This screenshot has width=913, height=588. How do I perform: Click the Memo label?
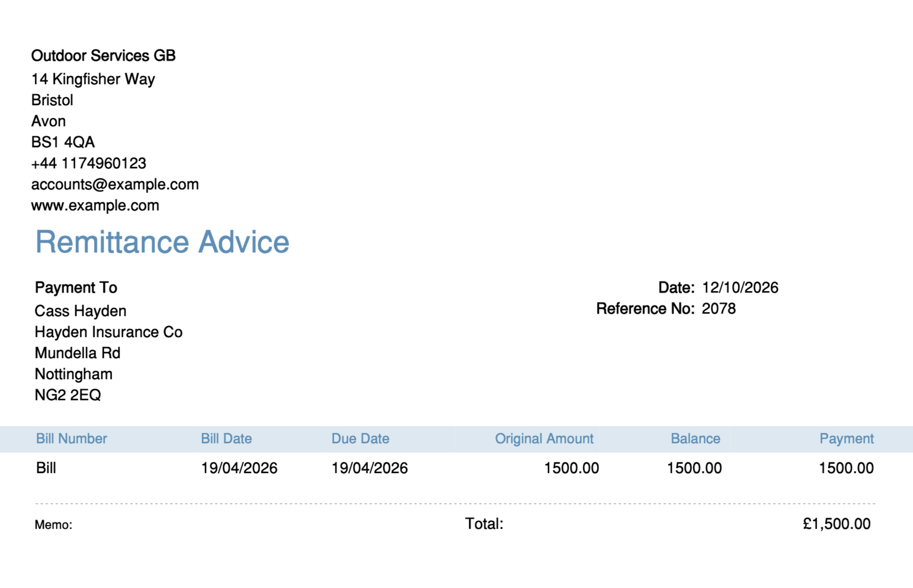click(53, 525)
